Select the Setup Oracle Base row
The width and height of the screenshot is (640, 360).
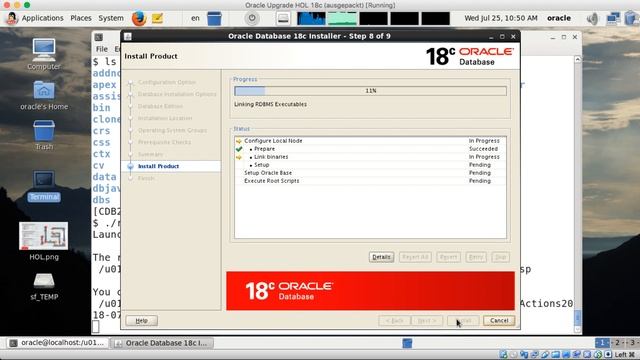(371, 173)
